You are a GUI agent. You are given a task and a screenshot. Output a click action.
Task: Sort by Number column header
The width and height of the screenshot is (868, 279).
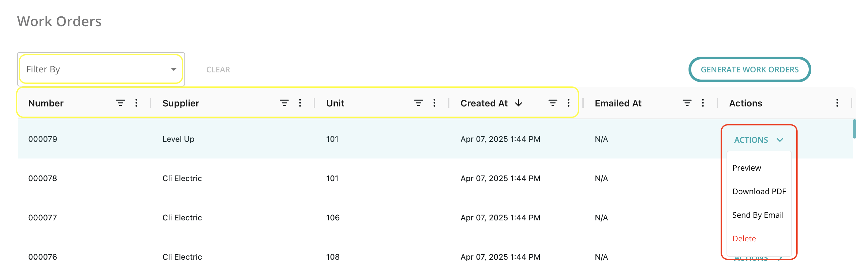pyautogui.click(x=46, y=103)
